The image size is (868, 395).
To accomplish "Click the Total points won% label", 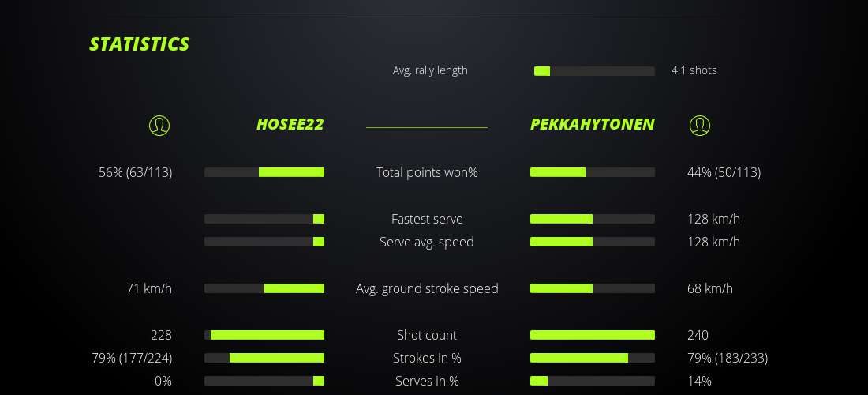I will click(x=427, y=172).
